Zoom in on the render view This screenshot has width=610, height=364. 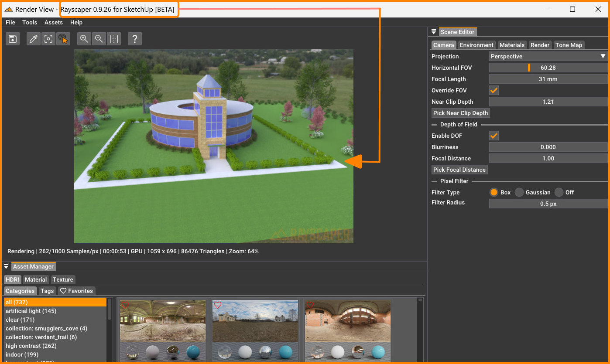[84, 39]
